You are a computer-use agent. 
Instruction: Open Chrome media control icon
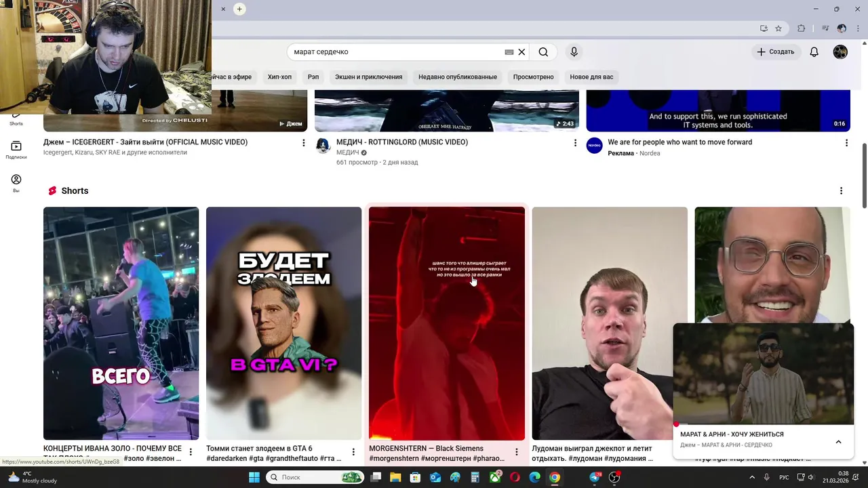tap(825, 28)
